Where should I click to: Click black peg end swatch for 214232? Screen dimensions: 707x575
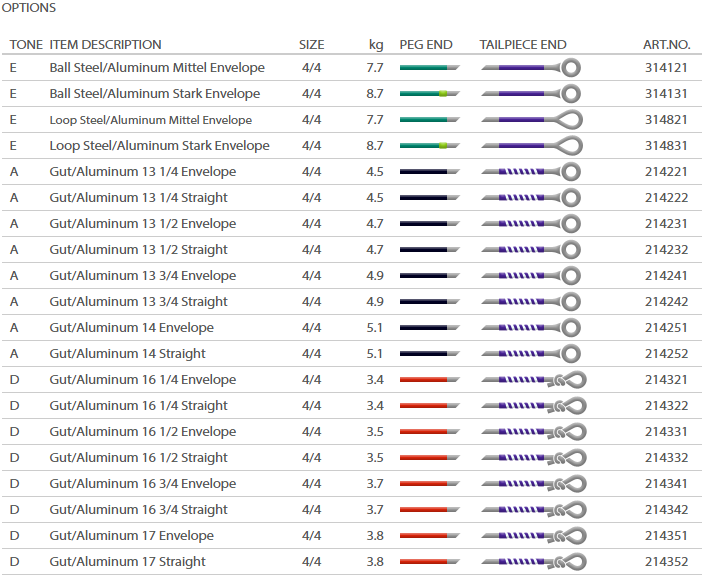click(430, 250)
